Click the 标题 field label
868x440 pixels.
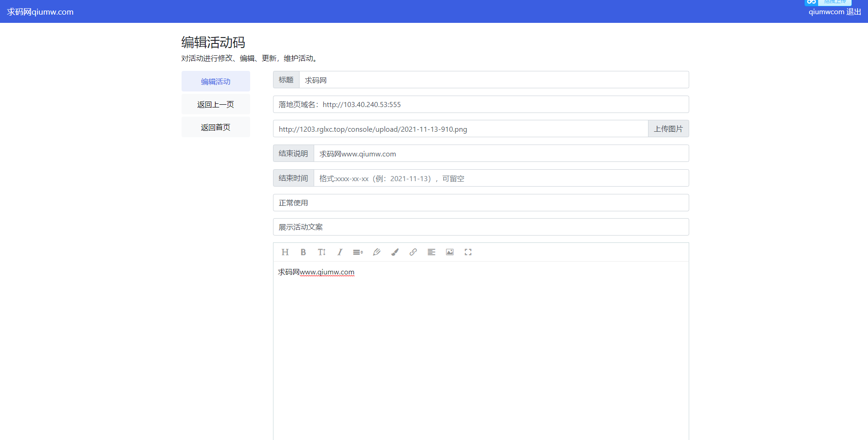(x=286, y=80)
